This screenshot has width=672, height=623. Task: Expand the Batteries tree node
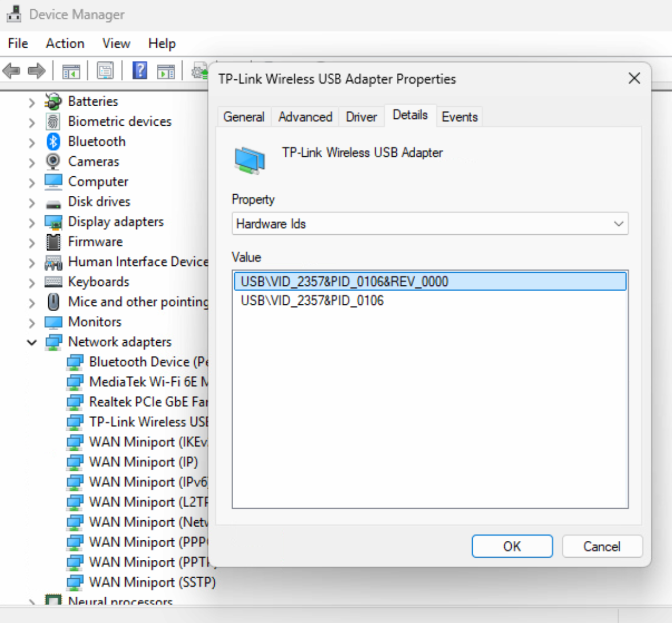32,103
